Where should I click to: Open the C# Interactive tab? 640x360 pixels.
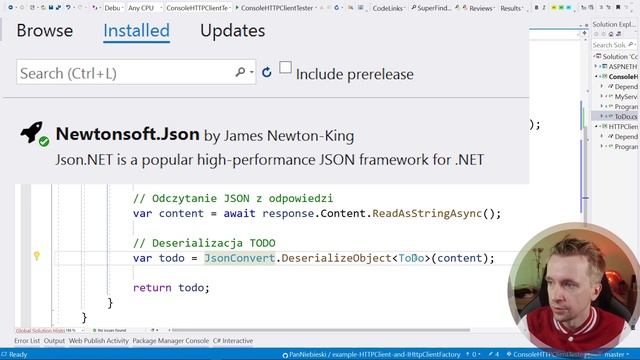233,340
